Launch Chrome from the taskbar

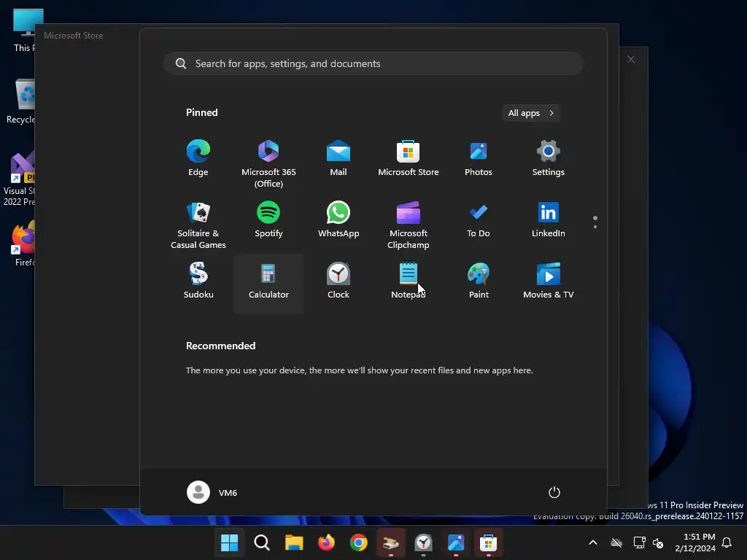click(359, 542)
